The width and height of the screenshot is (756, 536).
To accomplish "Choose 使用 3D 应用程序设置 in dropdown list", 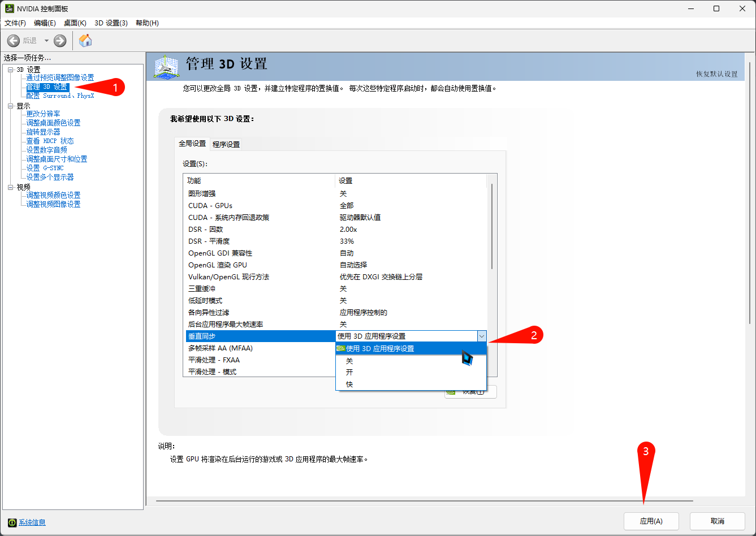I will [x=411, y=348].
